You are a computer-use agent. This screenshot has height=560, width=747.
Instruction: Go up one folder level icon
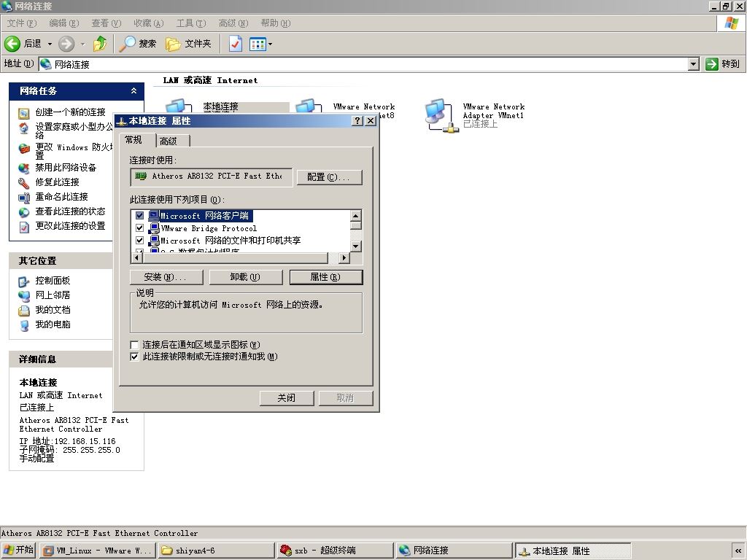(x=100, y=44)
